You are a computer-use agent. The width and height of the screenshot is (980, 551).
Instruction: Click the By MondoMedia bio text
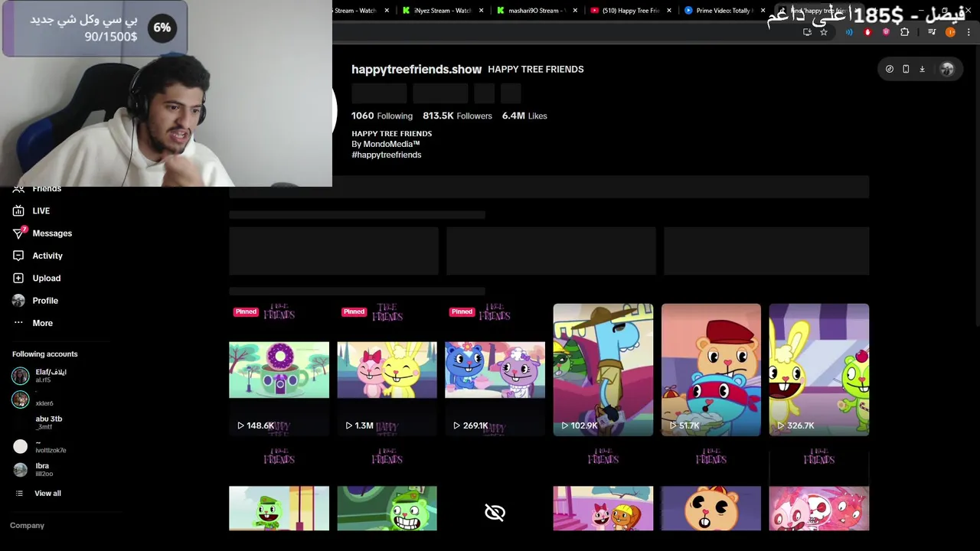(386, 144)
